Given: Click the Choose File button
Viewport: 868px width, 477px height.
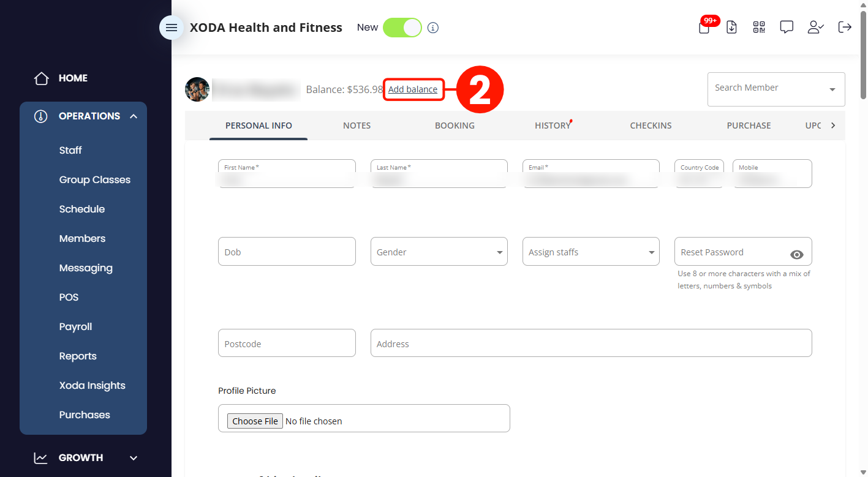Looking at the screenshot, I should pos(255,421).
